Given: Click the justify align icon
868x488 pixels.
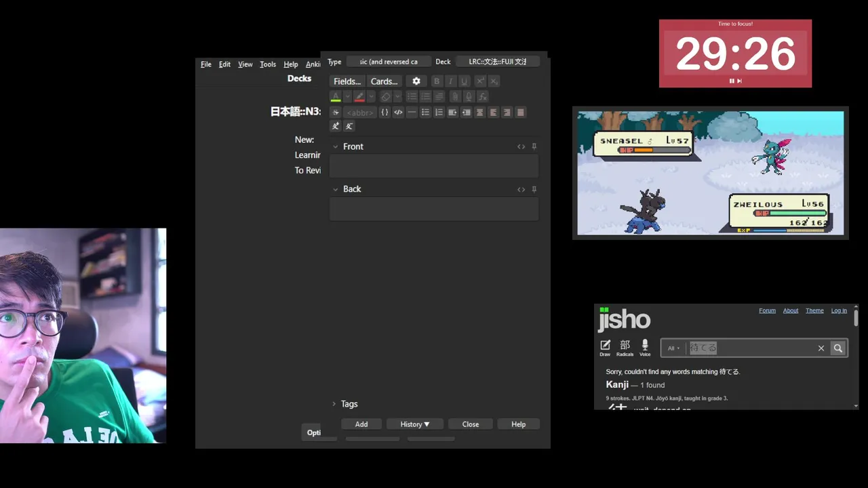Looking at the screenshot, I should [x=520, y=113].
